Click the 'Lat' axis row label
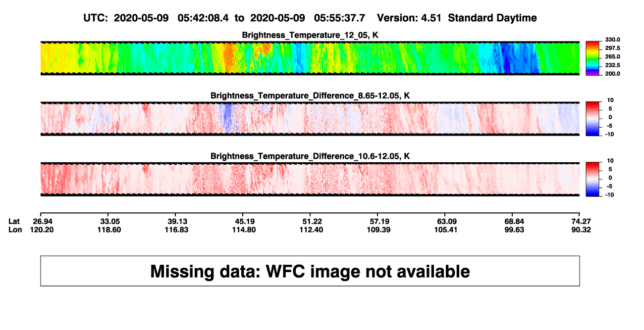The width and height of the screenshot is (644, 330). pyautogui.click(x=15, y=221)
